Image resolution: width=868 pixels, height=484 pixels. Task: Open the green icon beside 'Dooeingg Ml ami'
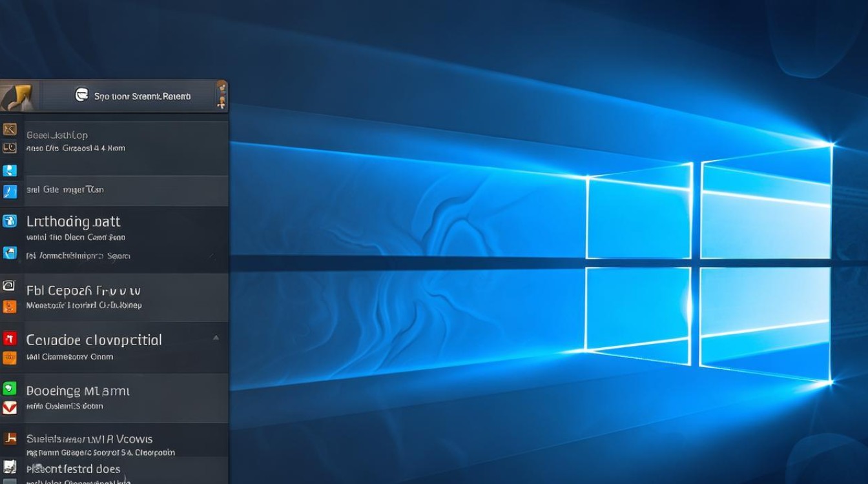[9, 388]
